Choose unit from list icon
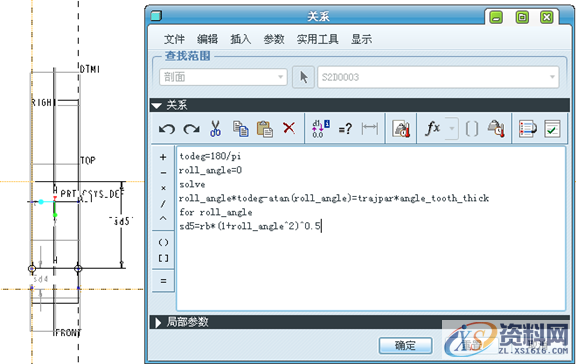Image resolution: width=576 pixels, height=364 pixels. tap(496, 129)
